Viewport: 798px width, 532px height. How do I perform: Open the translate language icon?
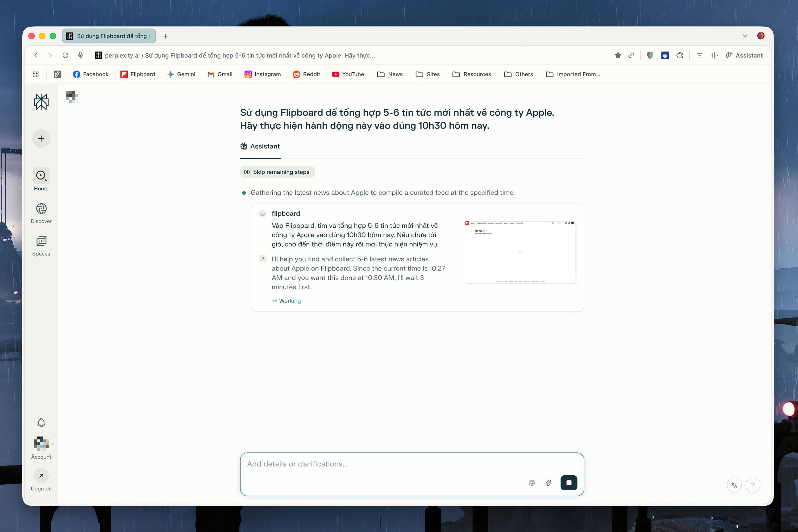(x=734, y=485)
